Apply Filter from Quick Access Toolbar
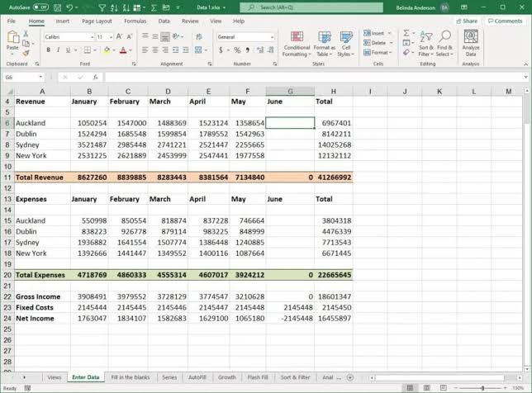 click(x=102, y=7)
